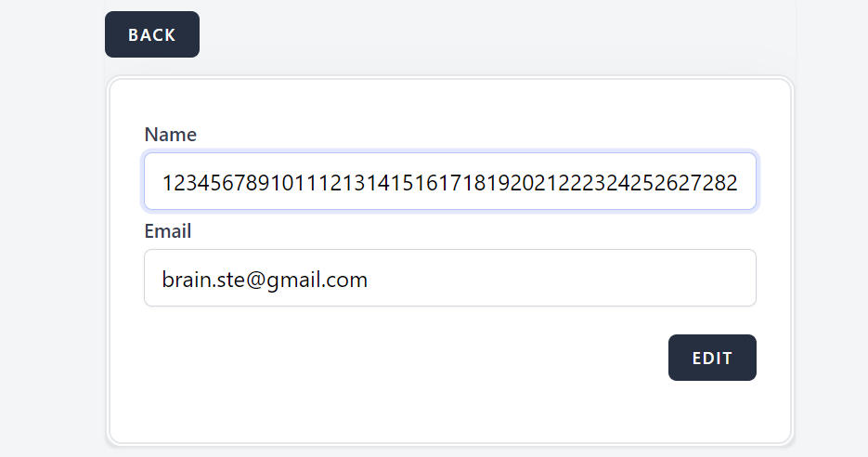Viewport: 868px width, 457px height.
Task: Click the brain.ste@gmail.com email text
Action: point(265,279)
